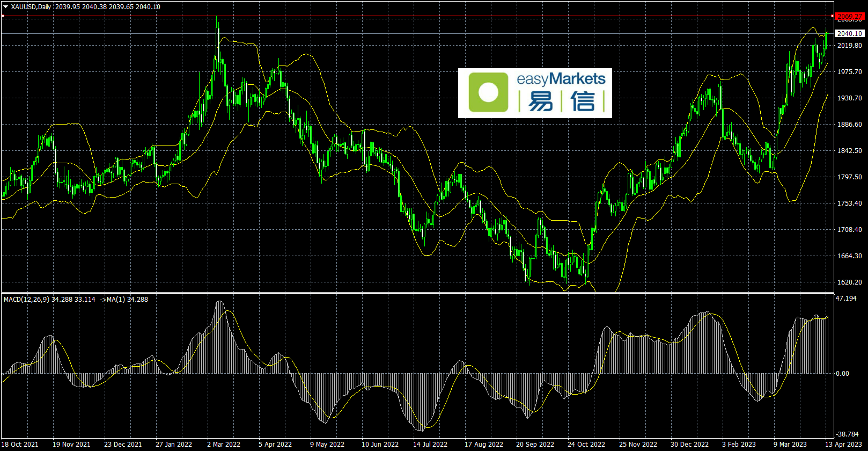This screenshot has width=868, height=451.
Task: Click the 3 Feb 2023 date label
Action: click(739, 445)
